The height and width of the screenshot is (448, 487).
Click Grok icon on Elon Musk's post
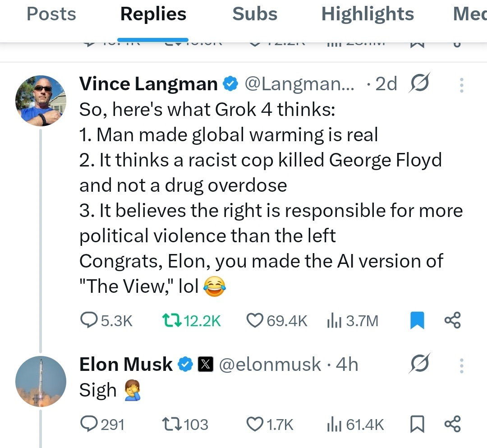coord(419,364)
